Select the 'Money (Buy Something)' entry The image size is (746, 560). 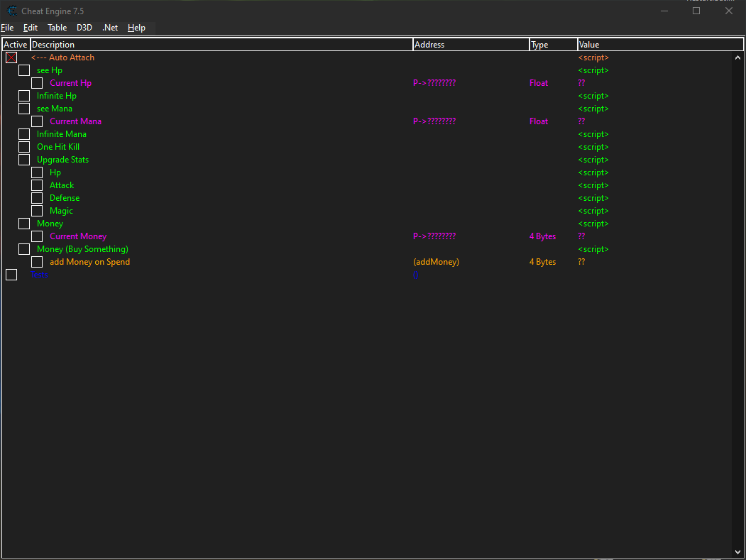[x=83, y=249]
